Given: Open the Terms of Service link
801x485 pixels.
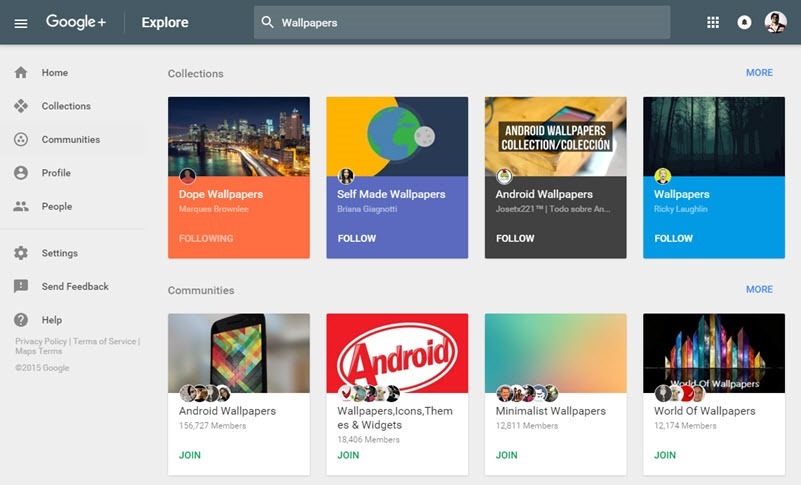Looking at the screenshot, I should [105, 341].
